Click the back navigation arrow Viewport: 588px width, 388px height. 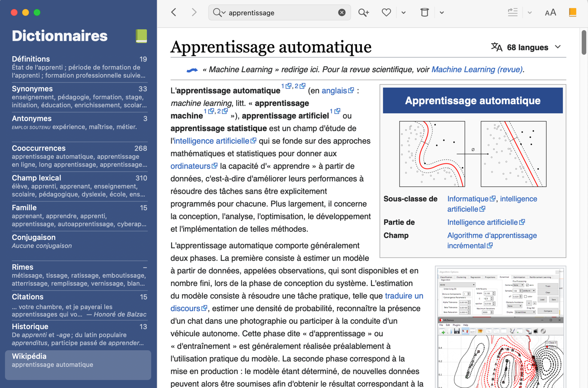coord(174,12)
